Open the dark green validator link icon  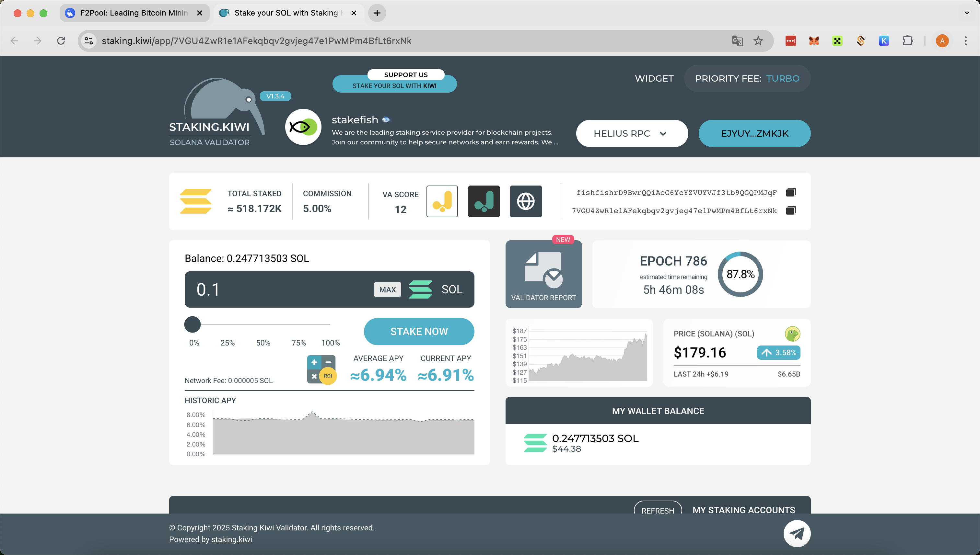[484, 201]
